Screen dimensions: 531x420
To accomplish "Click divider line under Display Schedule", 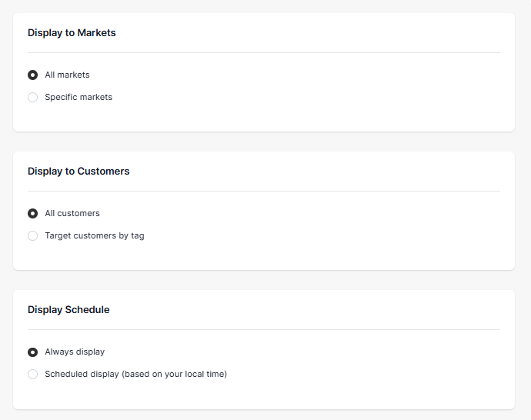I will click(x=264, y=329).
